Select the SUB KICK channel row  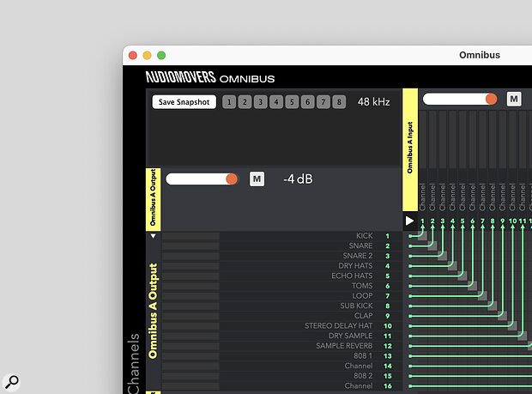281,306
